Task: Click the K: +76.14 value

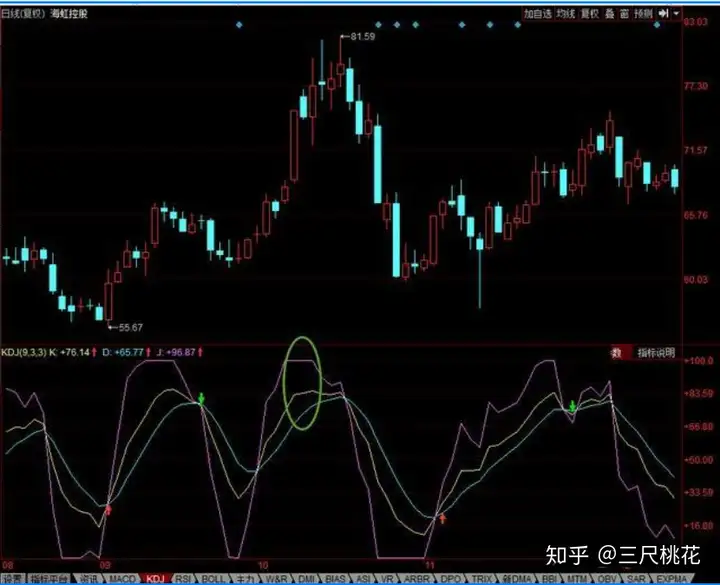Action: 70,352
